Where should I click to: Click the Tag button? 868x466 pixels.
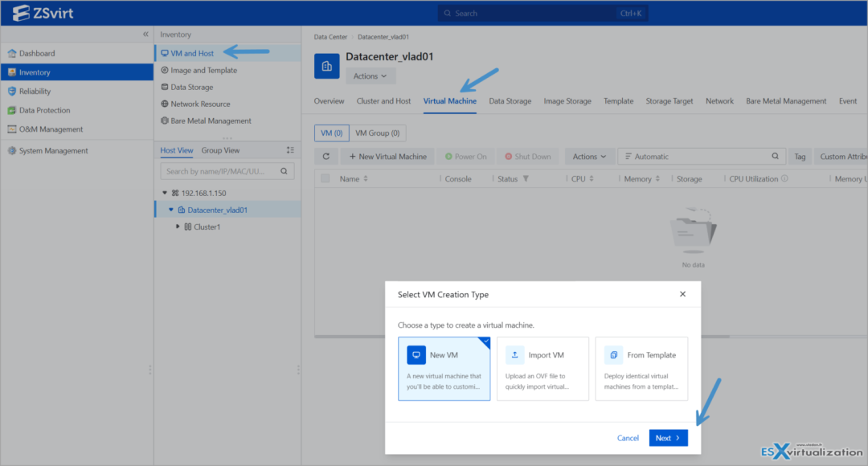click(x=800, y=157)
